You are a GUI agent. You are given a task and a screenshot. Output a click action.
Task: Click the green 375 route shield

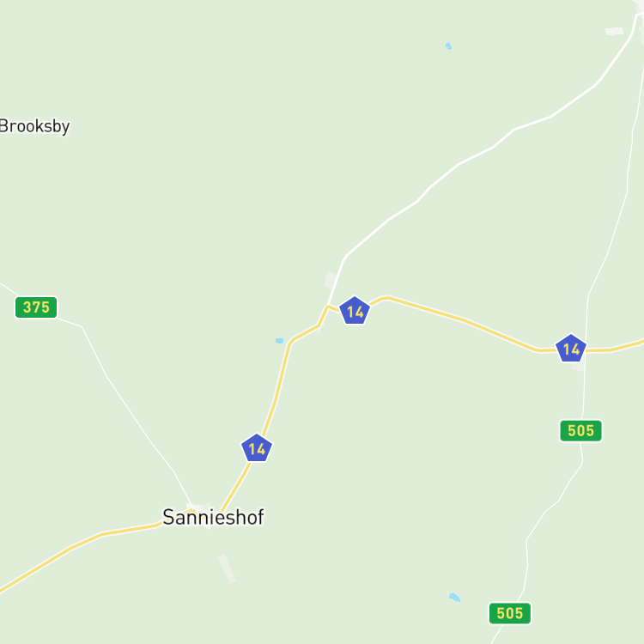click(36, 307)
